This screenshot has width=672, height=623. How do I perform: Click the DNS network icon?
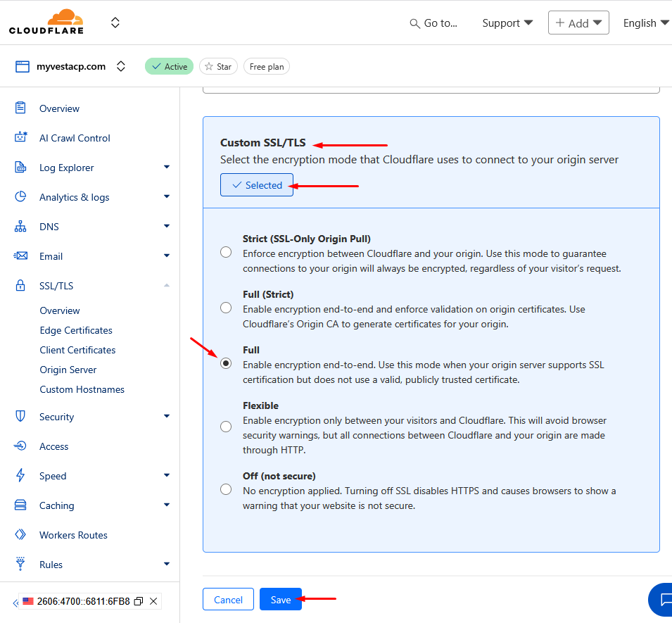click(20, 227)
